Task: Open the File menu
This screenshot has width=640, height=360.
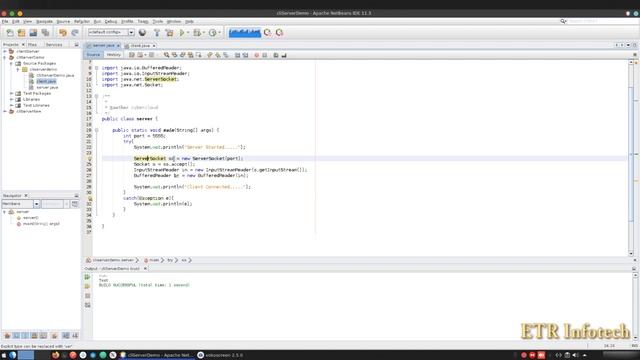Action: click(5, 21)
